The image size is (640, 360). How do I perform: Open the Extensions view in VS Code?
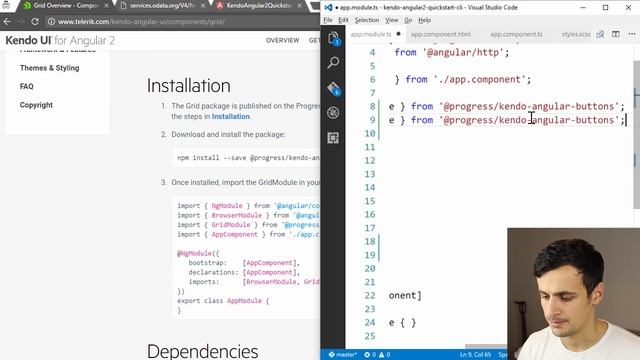point(333,138)
